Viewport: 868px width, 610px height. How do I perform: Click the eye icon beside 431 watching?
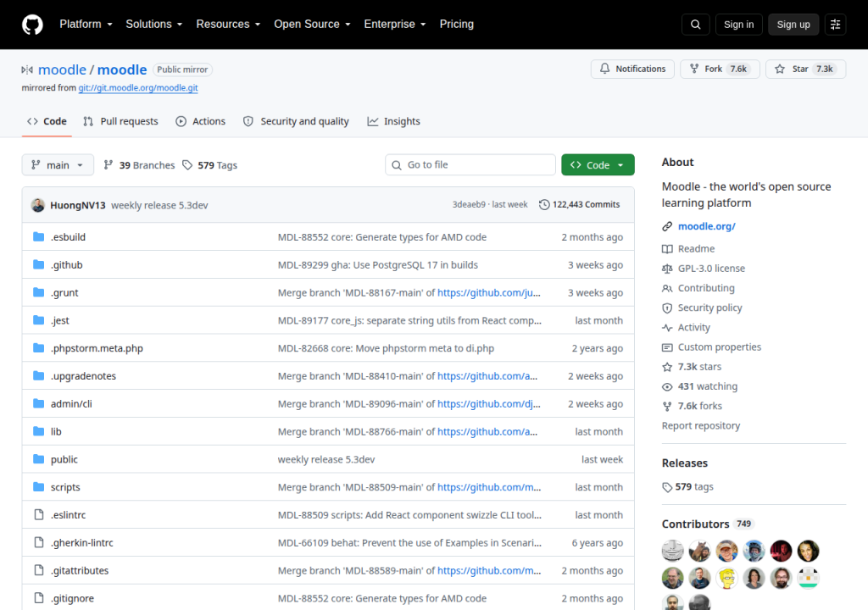point(667,386)
